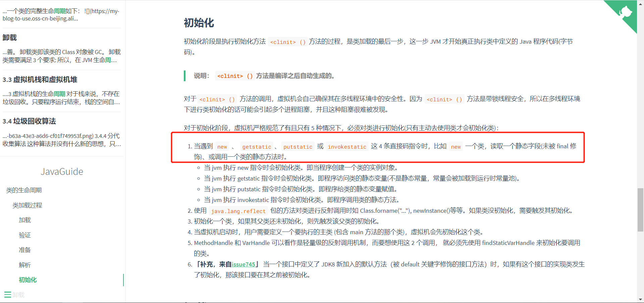Open the hamburger table-of-contents menu
This screenshot has width=644, height=303.
point(7,294)
